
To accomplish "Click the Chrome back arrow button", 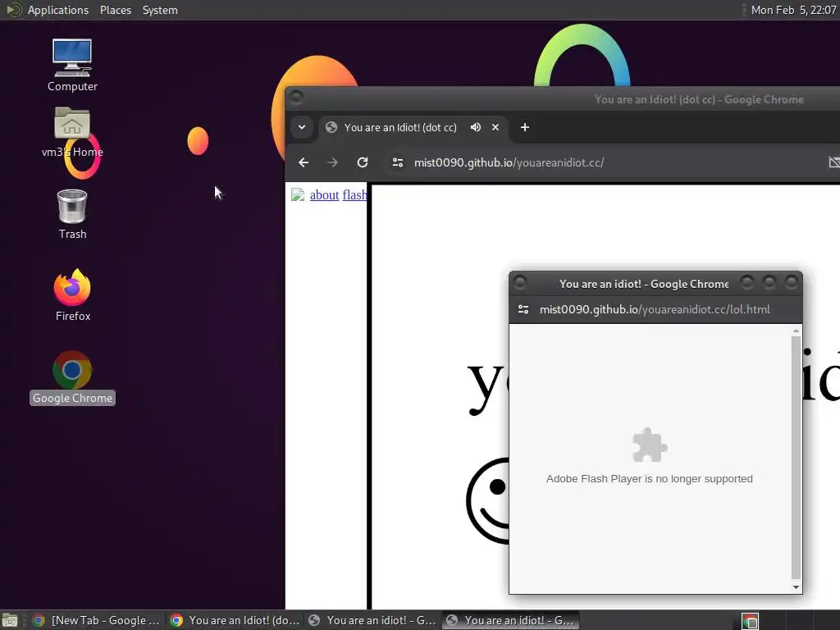I will click(x=304, y=162).
